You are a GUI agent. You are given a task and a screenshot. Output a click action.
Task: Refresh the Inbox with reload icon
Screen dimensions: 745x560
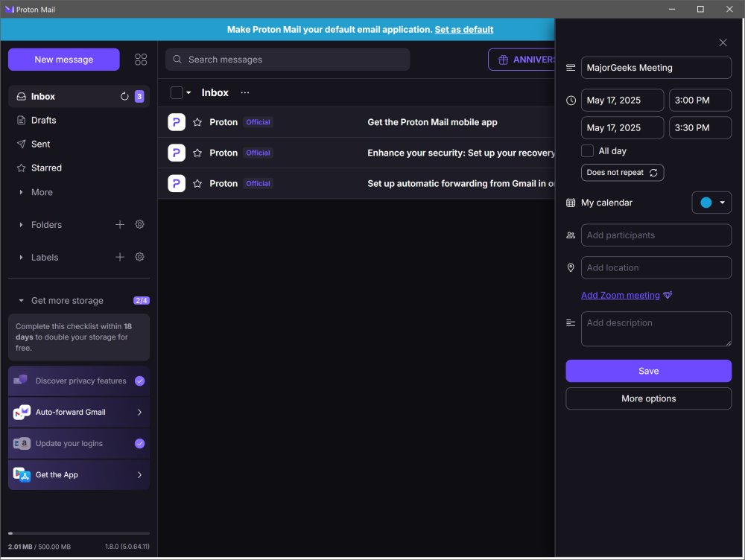click(x=124, y=96)
